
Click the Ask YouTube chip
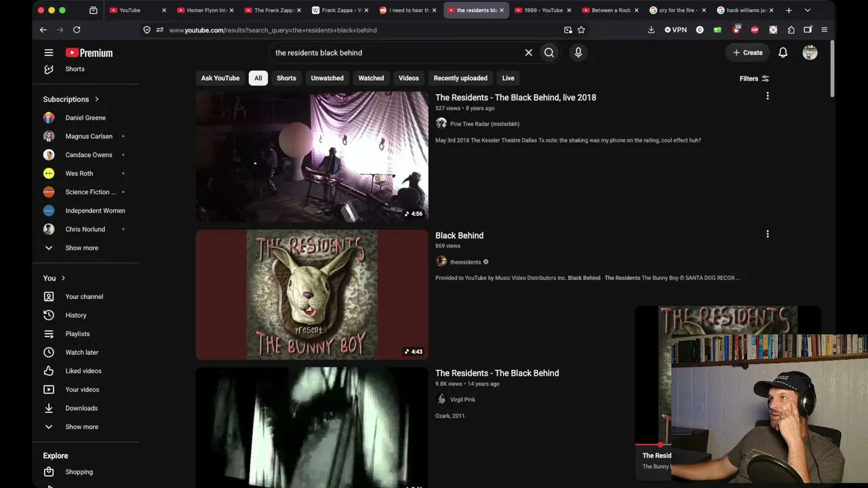pos(220,78)
